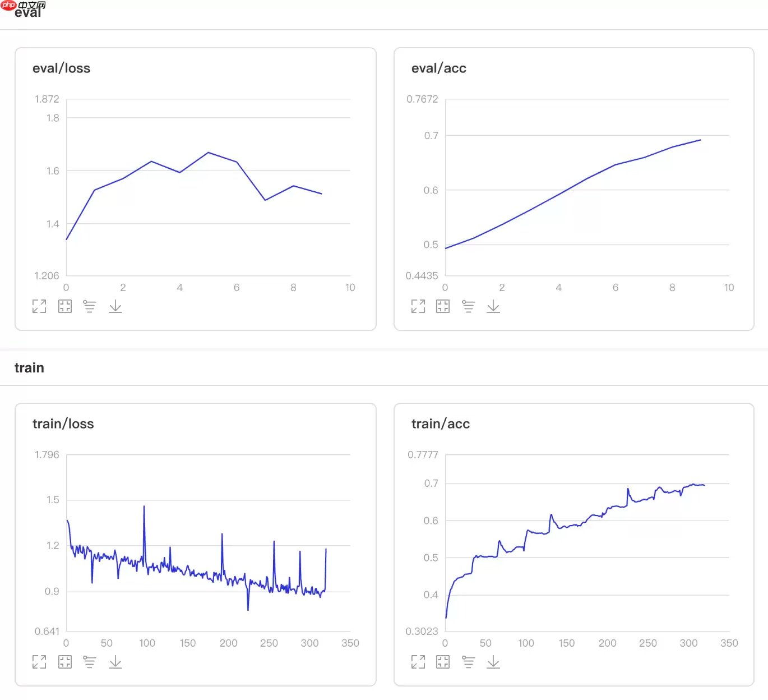Screen dimensions: 768x700
Task: Click the selection zoom icon under train/loss
Action: tap(65, 662)
